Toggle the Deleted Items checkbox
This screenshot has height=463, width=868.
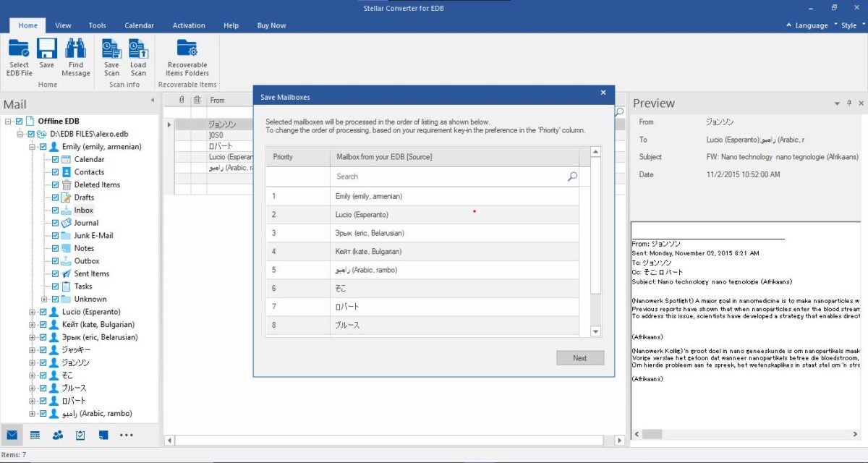click(55, 184)
